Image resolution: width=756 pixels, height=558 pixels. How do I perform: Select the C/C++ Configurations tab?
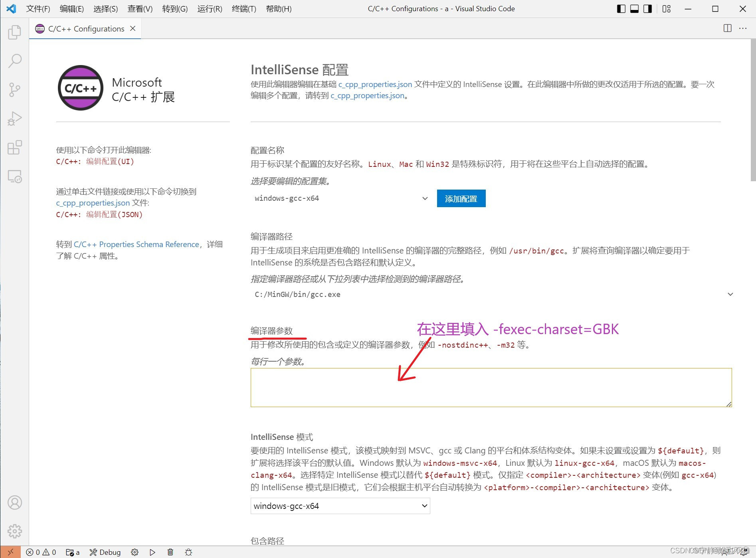(x=85, y=28)
